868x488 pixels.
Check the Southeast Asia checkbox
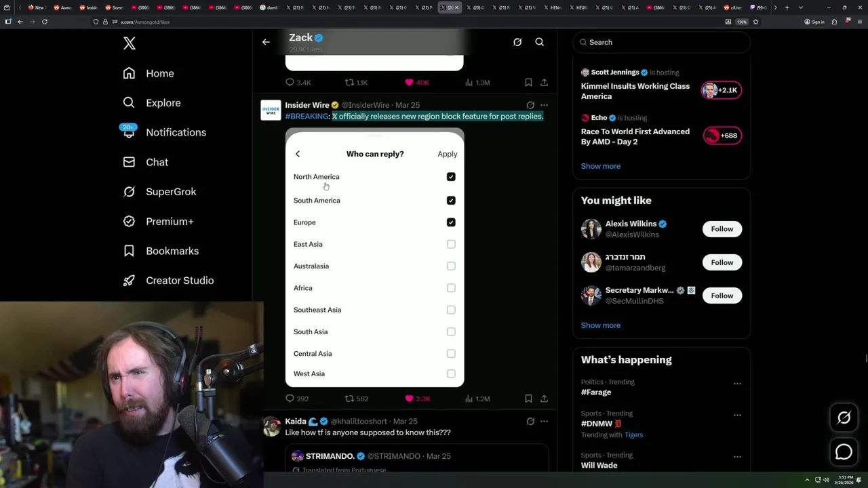pos(451,310)
